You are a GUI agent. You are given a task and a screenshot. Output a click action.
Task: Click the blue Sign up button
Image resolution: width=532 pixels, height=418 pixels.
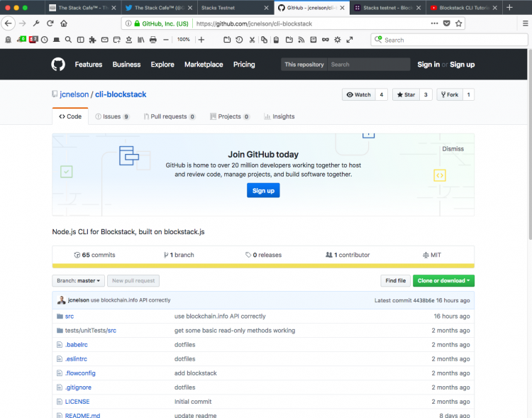tap(263, 190)
